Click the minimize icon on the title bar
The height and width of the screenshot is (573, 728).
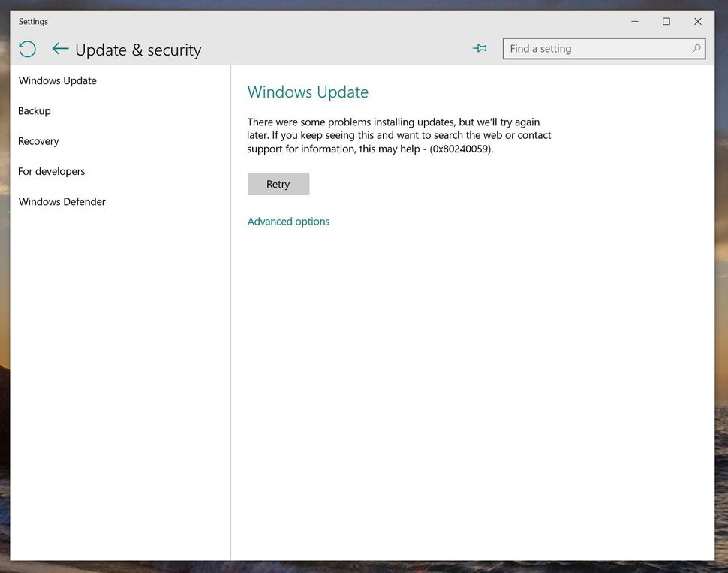[x=634, y=21]
